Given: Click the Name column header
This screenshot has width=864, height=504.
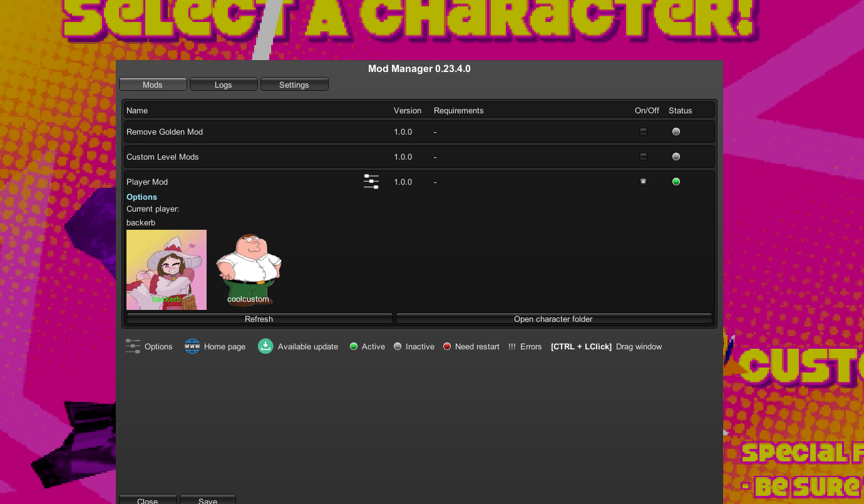Looking at the screenshot, I should 137,111.
